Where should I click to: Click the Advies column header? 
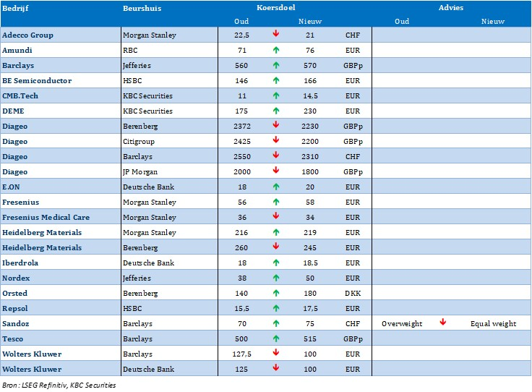[x=451, y=7]
